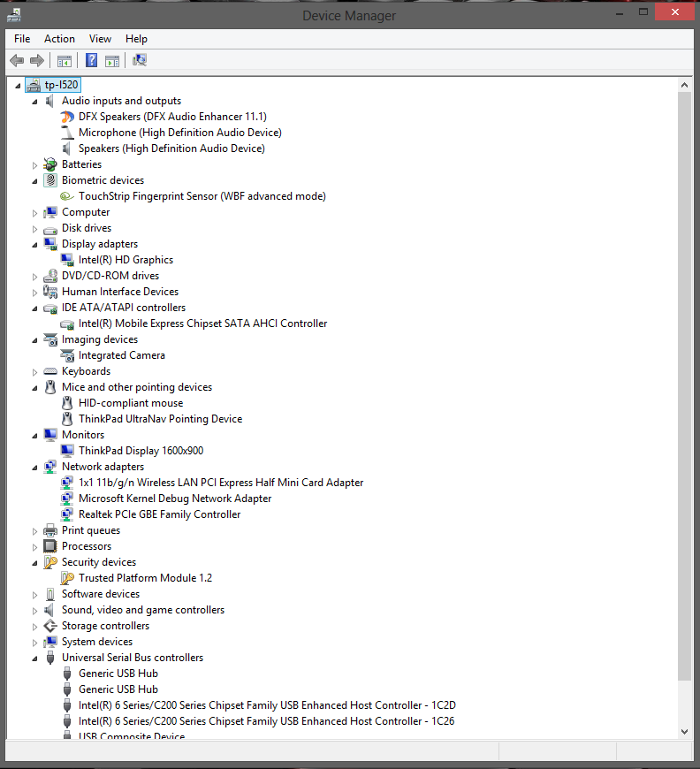Close the Device Manager window
700x769 pixels.
tap(675, 12)
